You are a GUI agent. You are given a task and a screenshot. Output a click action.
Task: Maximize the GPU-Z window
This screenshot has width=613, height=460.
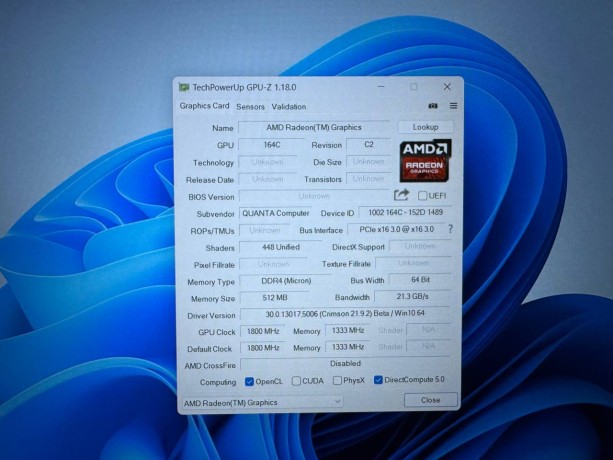tap(414, 87)
